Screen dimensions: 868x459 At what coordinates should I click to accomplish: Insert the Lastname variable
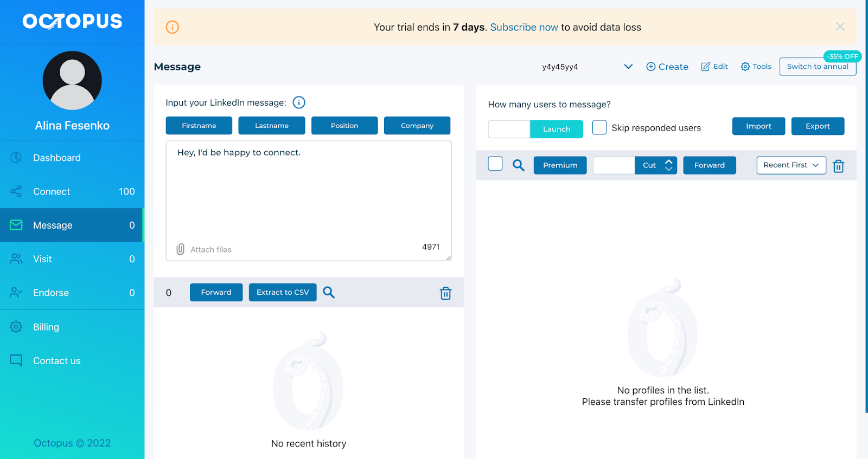pyautogui.click(x=272, y=126)
